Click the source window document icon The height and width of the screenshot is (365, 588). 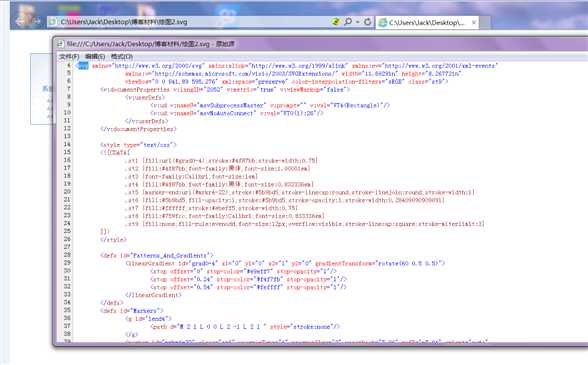[x=60, y=44]
